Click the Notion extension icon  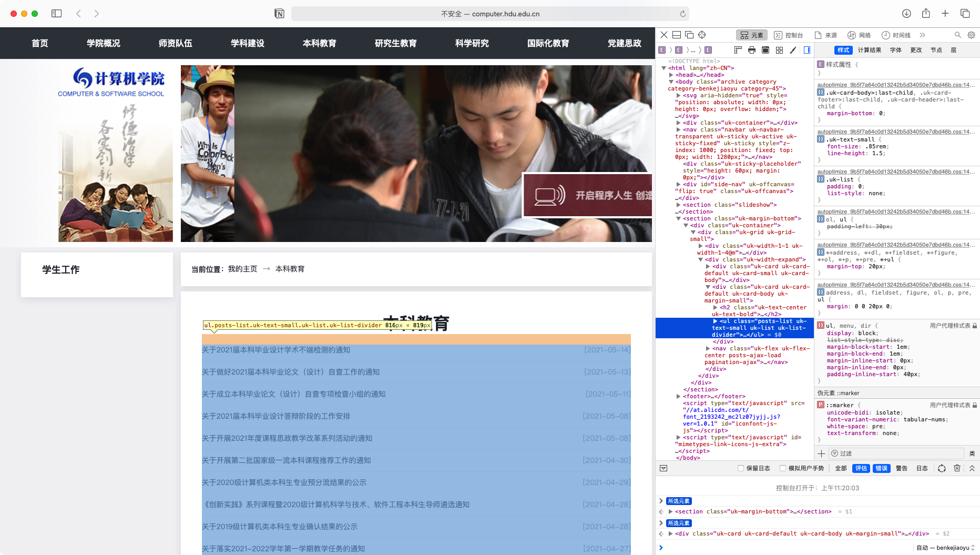point(279,14)
